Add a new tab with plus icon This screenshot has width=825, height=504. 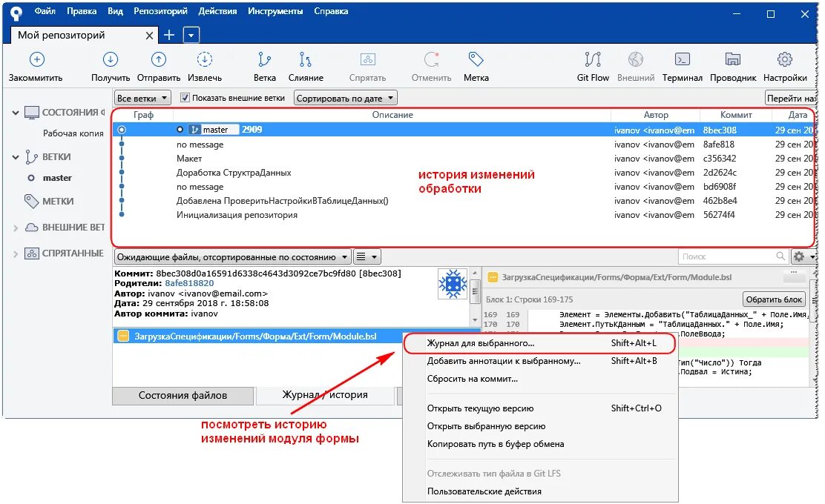169,35
